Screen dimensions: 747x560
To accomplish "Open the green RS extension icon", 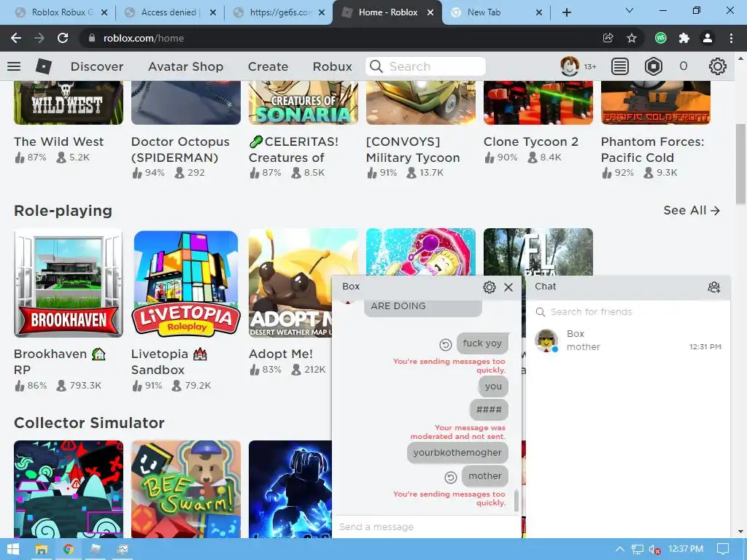I will (660, 38).
